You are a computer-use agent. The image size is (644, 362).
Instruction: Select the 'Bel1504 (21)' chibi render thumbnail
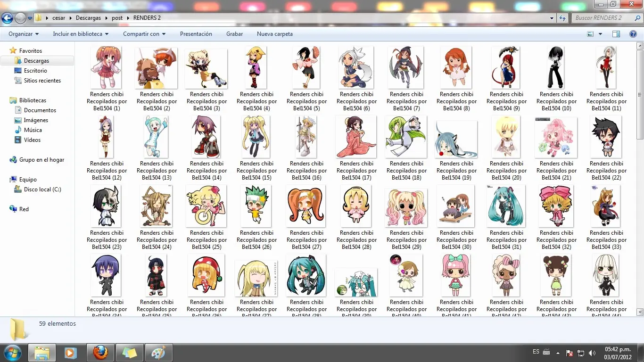pyautogui.click(x=556, y=137)
